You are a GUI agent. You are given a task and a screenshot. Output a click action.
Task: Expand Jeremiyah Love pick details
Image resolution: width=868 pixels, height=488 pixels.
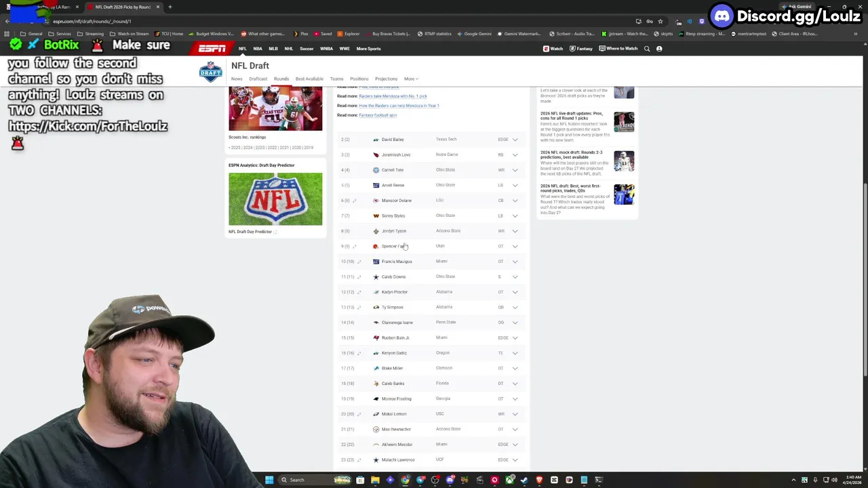pyautogui.click(x=515, y=155)
